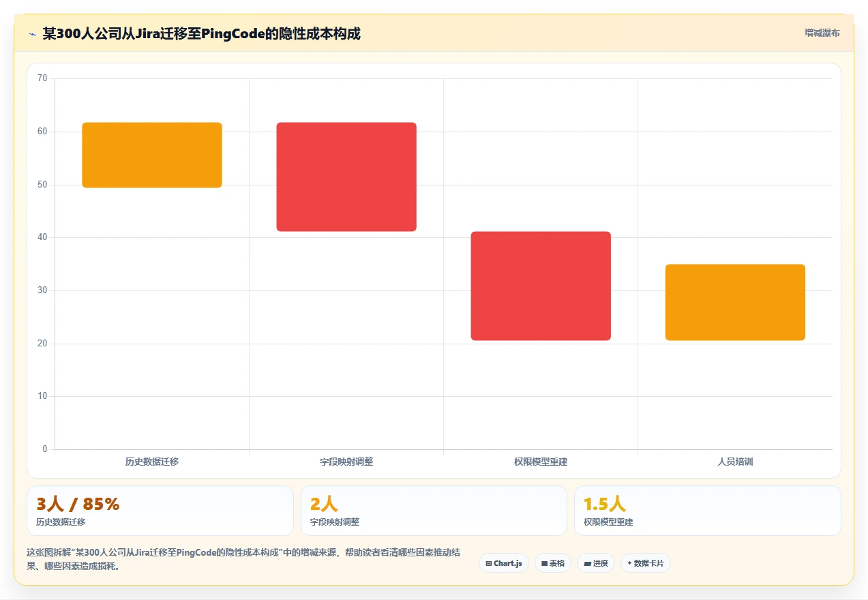Click the lightning icon before the title
This screenshot has height=600, width=868.
pyautogui.click(x=32, y=33)
